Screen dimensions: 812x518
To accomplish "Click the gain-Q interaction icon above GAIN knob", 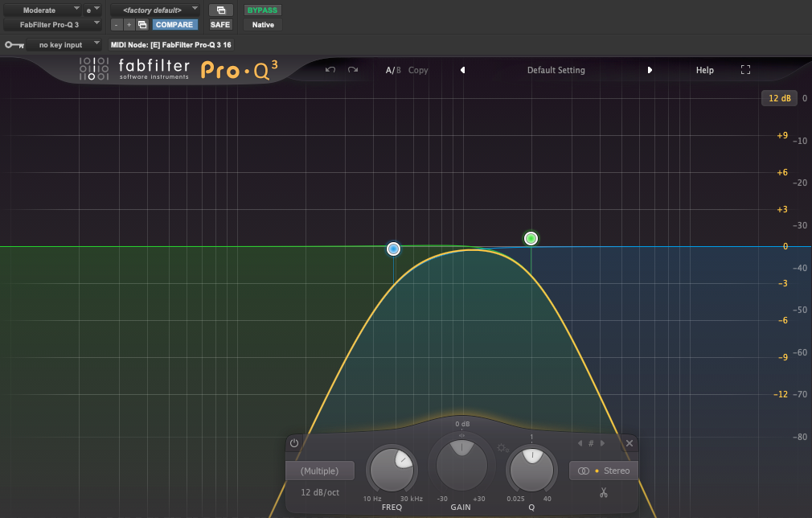I will click(x=461, y=435).
